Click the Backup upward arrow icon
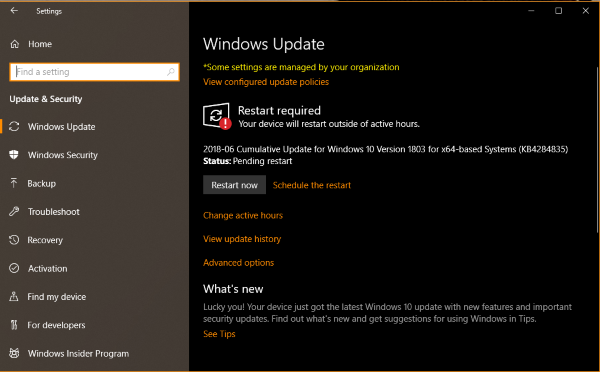The width and height of the screenshot is (600, 372). [14, 183]
